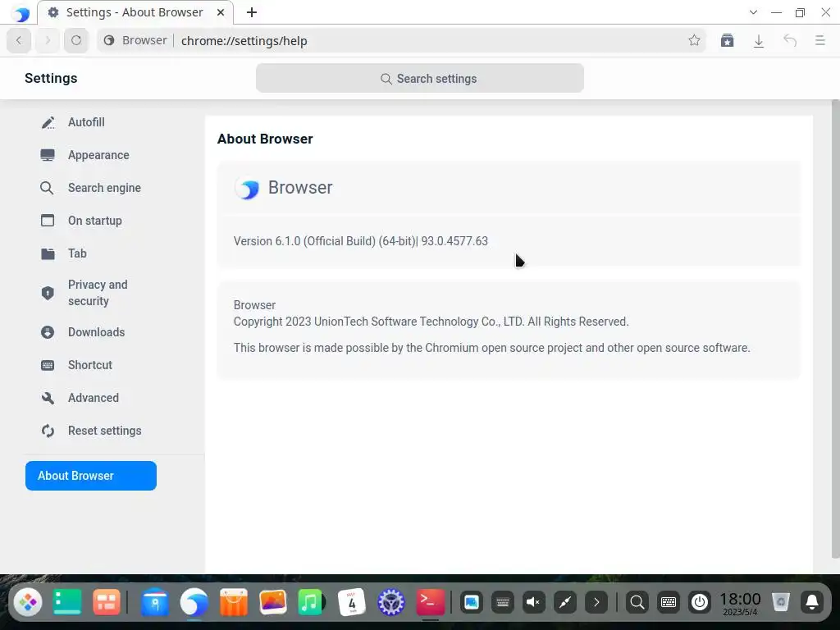Open the power button in the dock
This screenshot has height=630, width=840.
(x=700, y=602)
